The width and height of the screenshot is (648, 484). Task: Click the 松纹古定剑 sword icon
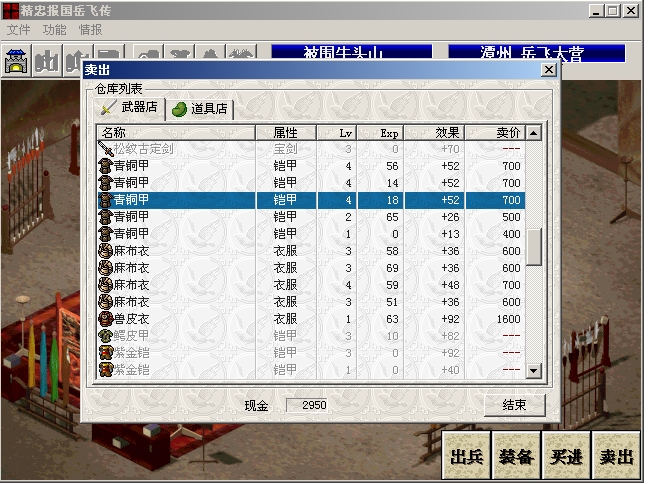[x=105, y=149]
